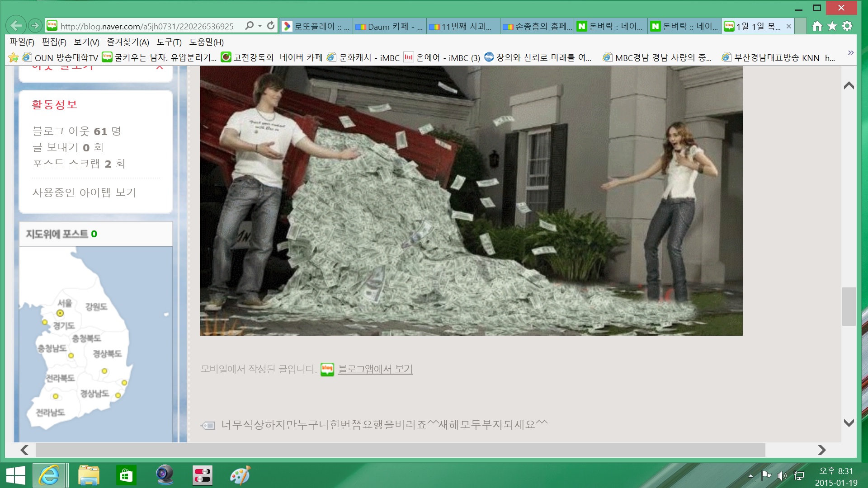
Task: Open the 도구(T) menu
Action: tap(169, 42)
